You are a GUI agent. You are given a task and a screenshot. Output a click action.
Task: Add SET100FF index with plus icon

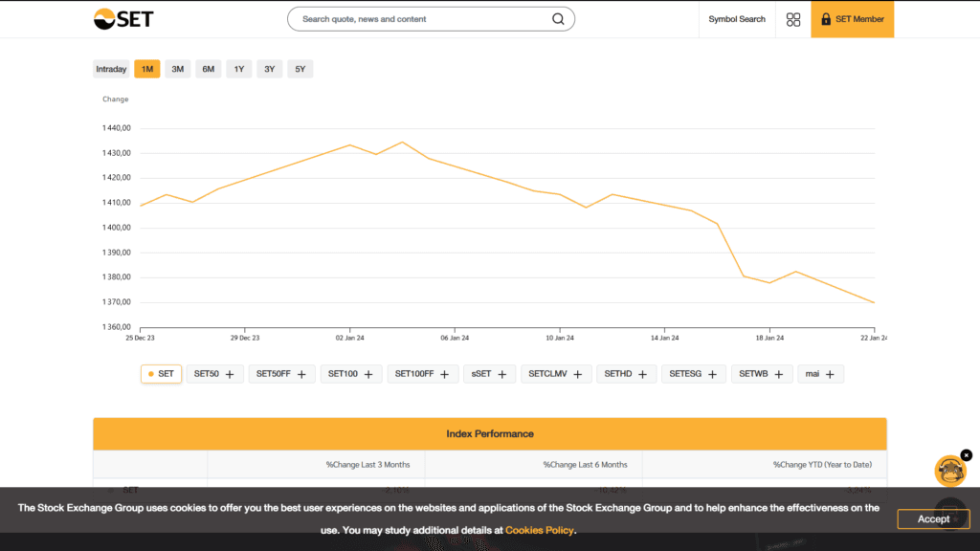point(444,374)
